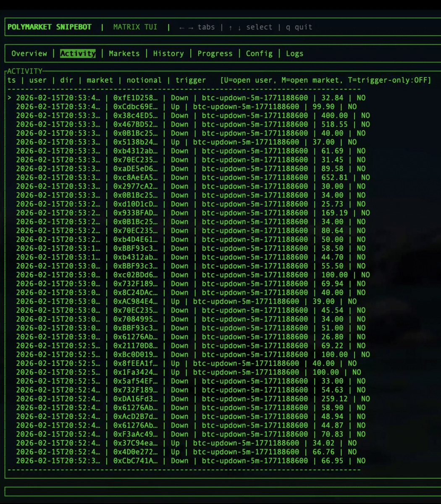The width and height of the screenshot is (441, 504).
Task: Click the q quit hint
Action: 299,27
